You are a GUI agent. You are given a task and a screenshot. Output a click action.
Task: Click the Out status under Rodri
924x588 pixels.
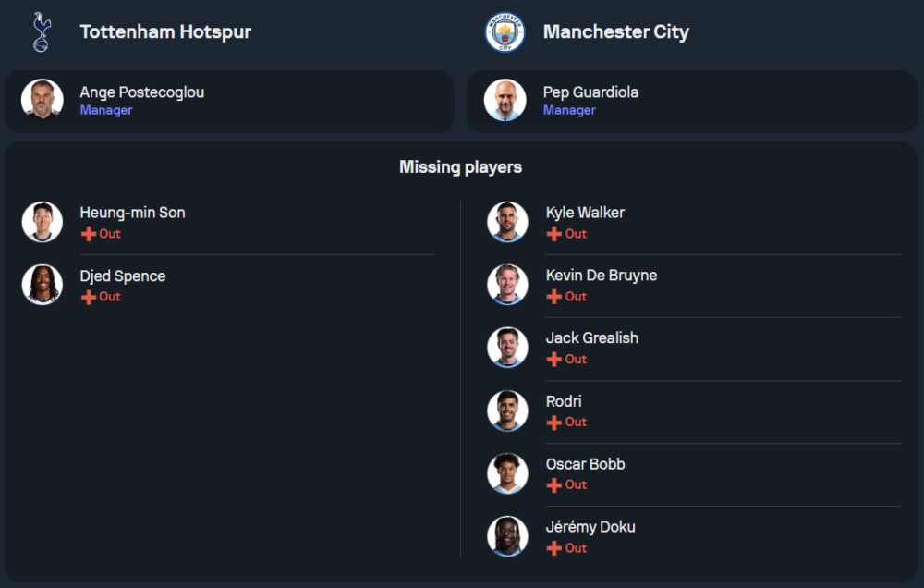[x=576, y=423]
